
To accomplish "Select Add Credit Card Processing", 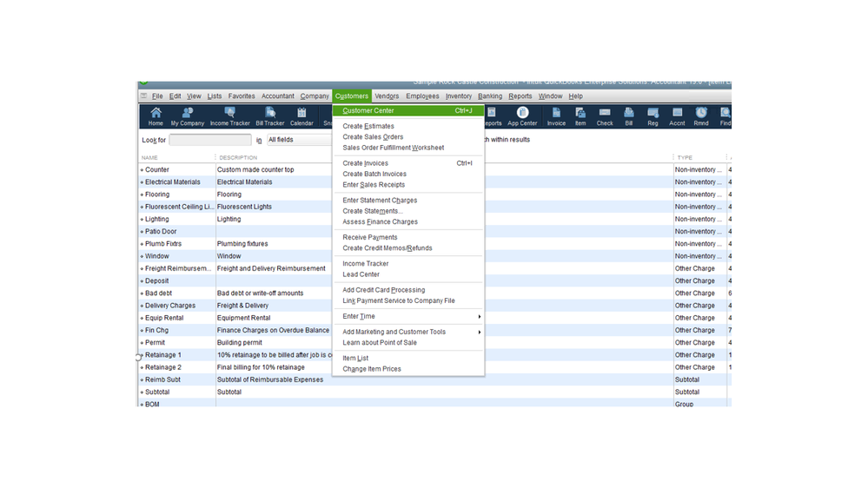I will point(408,290).
